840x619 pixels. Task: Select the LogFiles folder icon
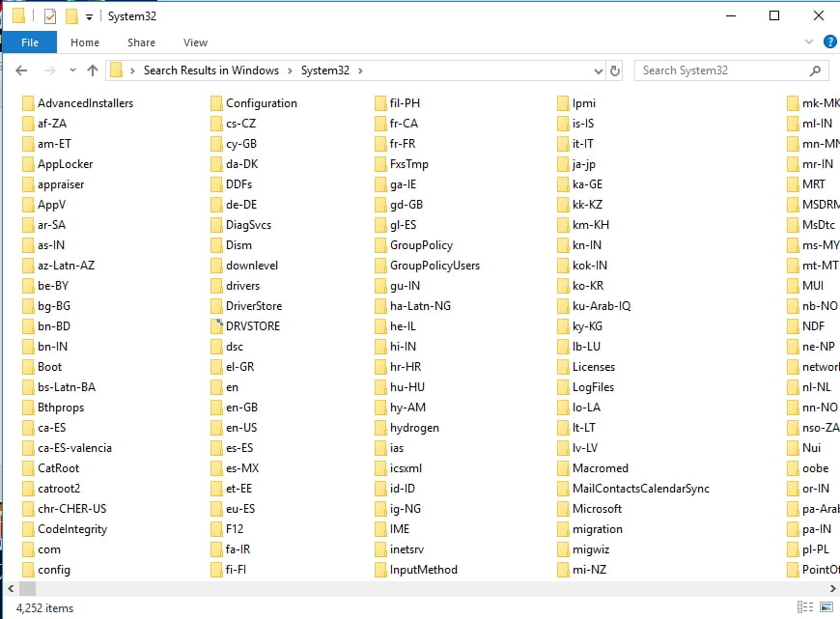click(563, 387)
